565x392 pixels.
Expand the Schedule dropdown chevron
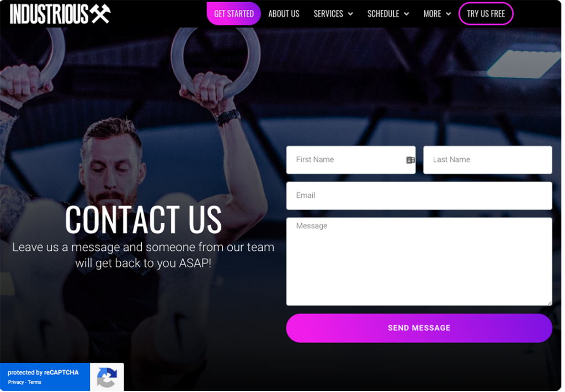coord(407,14)
